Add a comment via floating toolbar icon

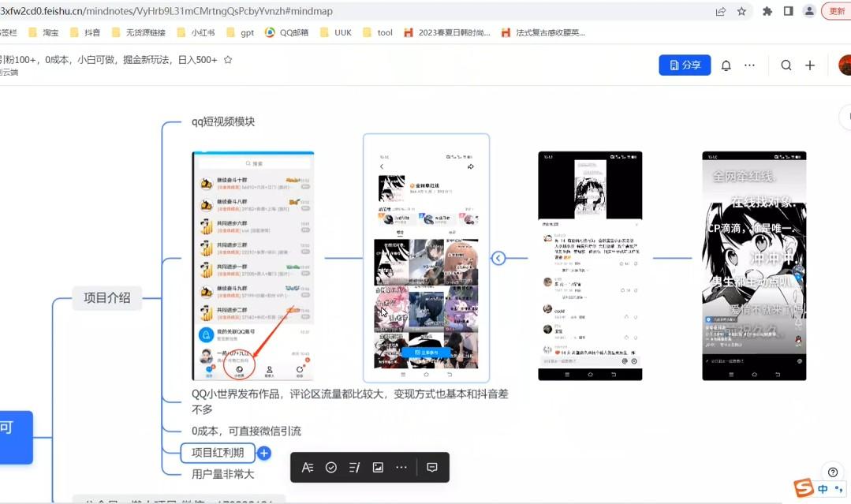tap(432, 468)
